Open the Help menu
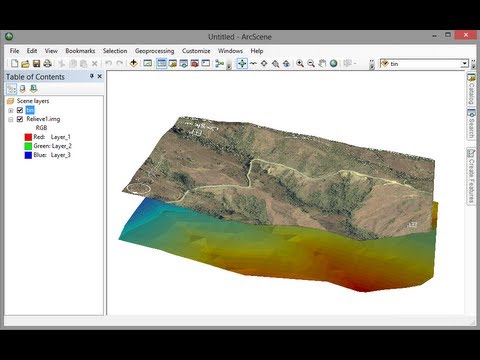Screen dimensions: 480x360 tap(257, 51)
